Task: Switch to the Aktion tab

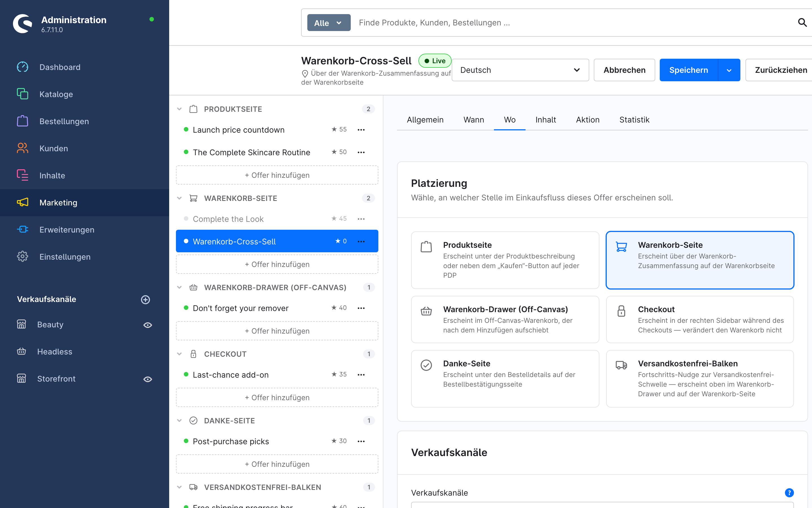Action: 588,120
